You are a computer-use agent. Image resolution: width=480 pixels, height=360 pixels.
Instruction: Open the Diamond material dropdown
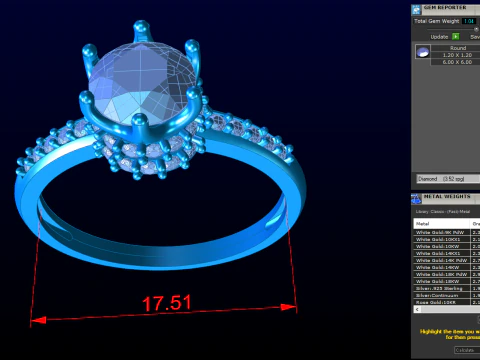click(448, 179)
